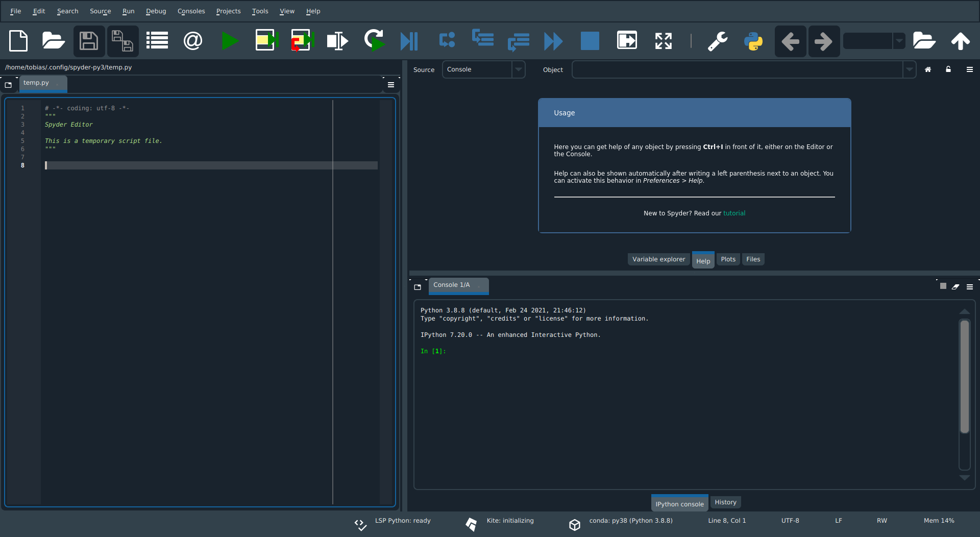Open file using toolbar folder icon
The height and width of the screenshot is (537, 980).
point(53,41)
